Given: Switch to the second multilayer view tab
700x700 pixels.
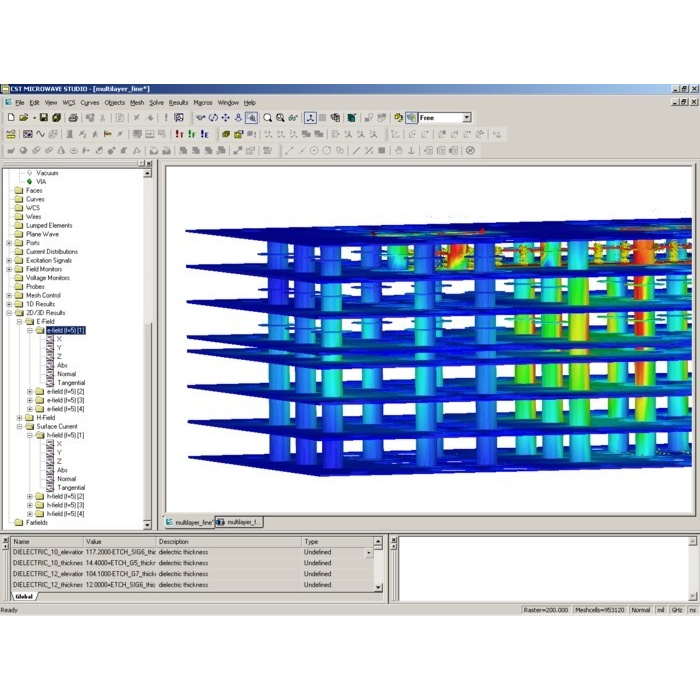Looking at the screenshot, I should [241, 522].
